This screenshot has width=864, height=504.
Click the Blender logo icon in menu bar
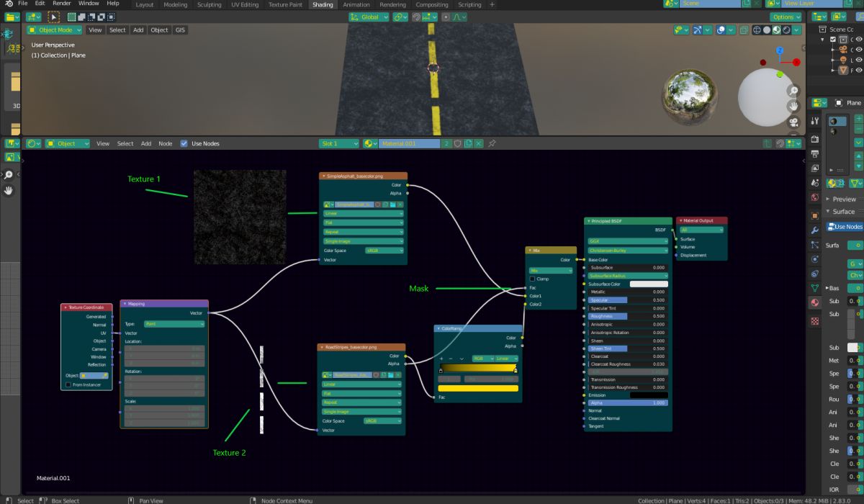[x=9, y=4]
